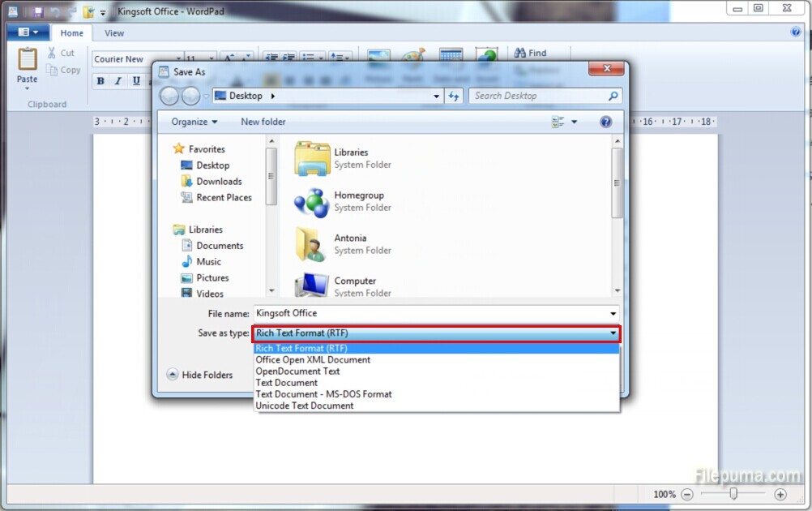
Task: Expand the Organize dropdown menu
Action: pyautogui.click(x=194, y=122)
